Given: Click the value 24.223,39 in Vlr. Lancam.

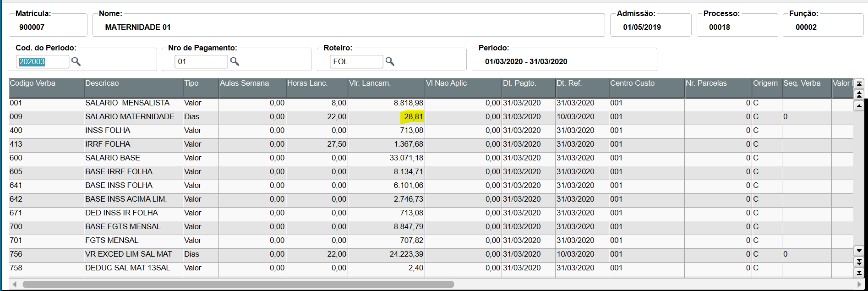Looking at the screenshot, I should [x=406, y=254].
